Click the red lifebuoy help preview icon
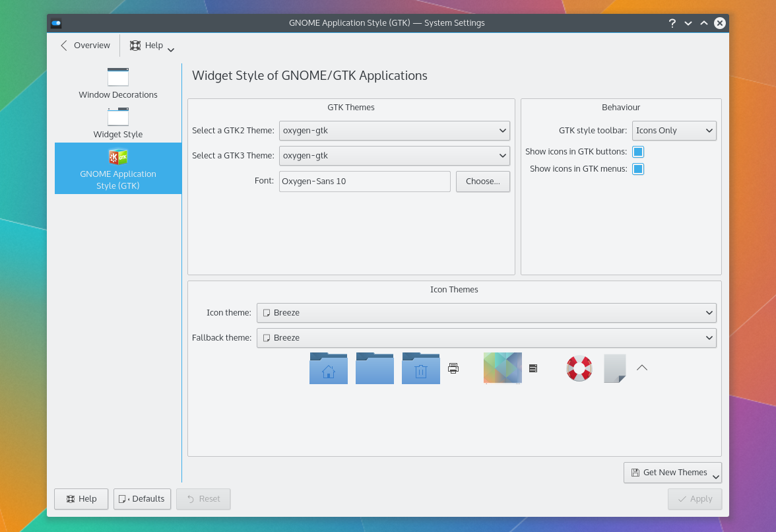 tap(579, 368)
